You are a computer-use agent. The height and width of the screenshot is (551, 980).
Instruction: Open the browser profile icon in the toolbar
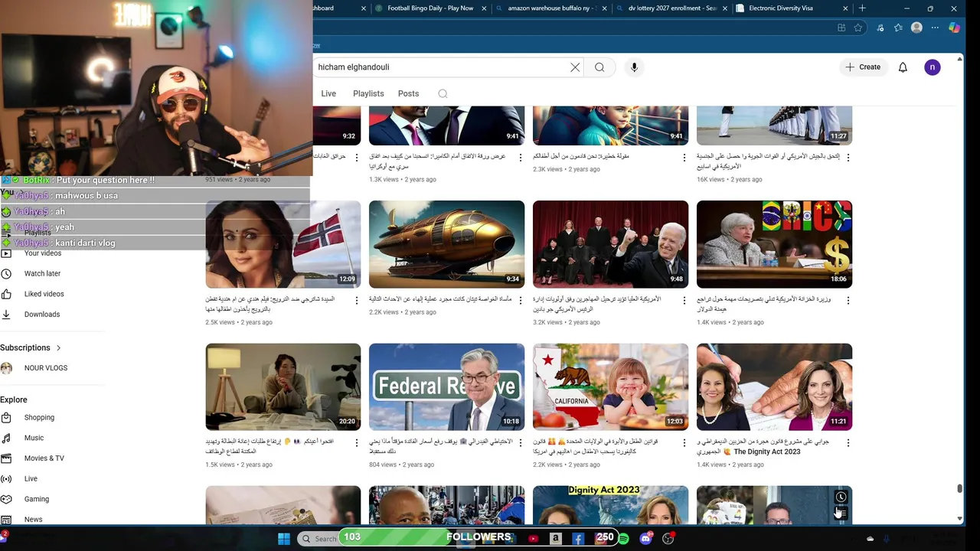[x=916, y=28]
